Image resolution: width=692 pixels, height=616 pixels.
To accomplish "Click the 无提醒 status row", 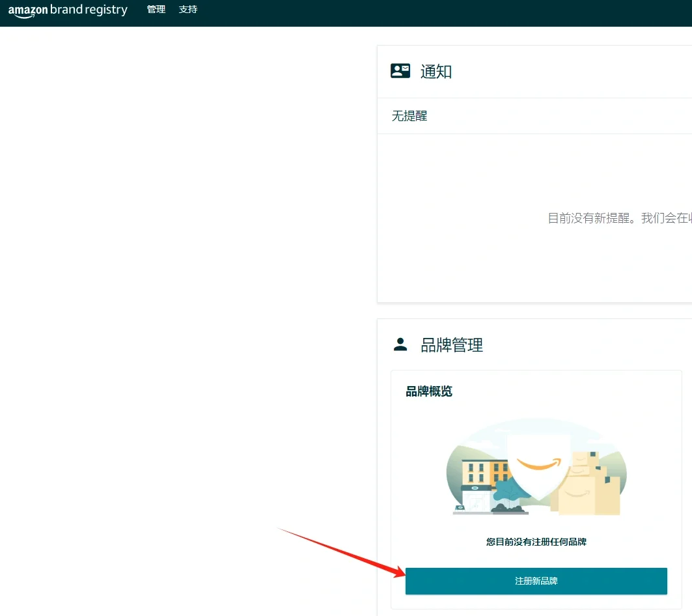I will (409, 117).
